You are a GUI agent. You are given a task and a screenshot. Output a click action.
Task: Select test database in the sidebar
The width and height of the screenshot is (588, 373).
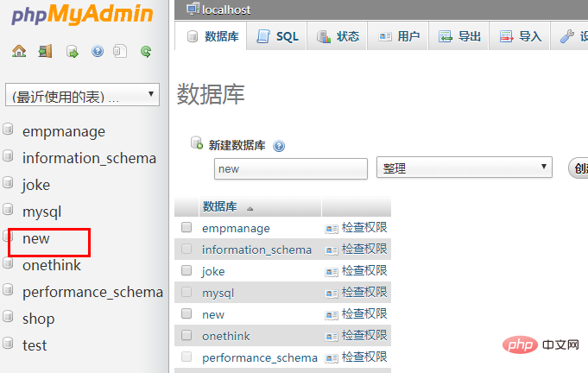click(35, 345)
